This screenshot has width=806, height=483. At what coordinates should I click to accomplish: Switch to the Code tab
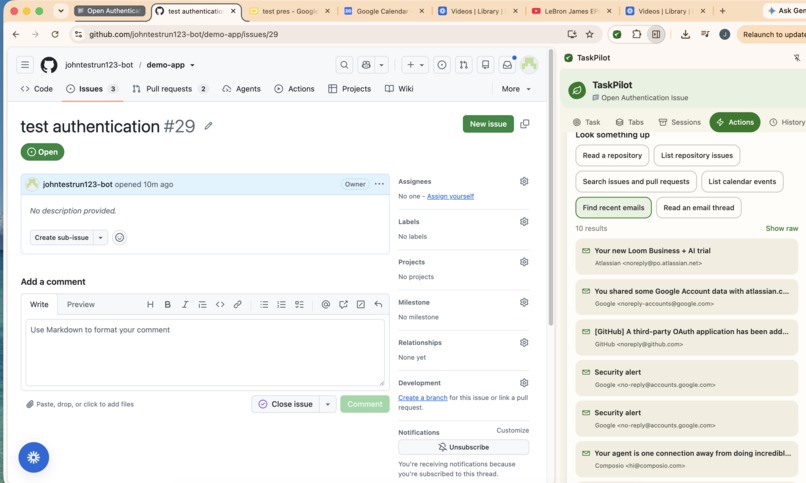36,89
